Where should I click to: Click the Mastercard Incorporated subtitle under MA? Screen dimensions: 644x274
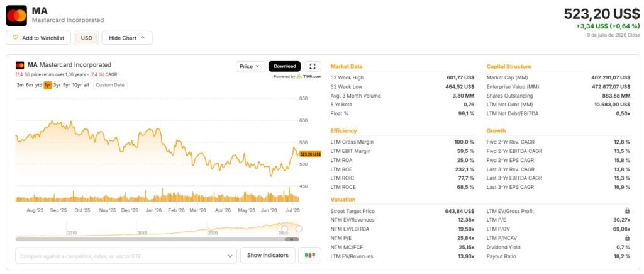(68, 20)
